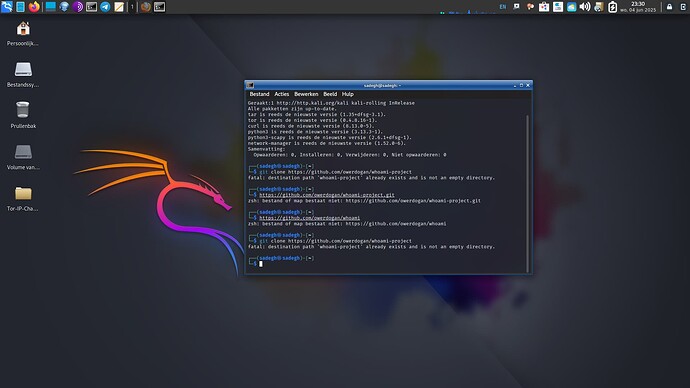Open the weather tray applet

click(571, 7)
